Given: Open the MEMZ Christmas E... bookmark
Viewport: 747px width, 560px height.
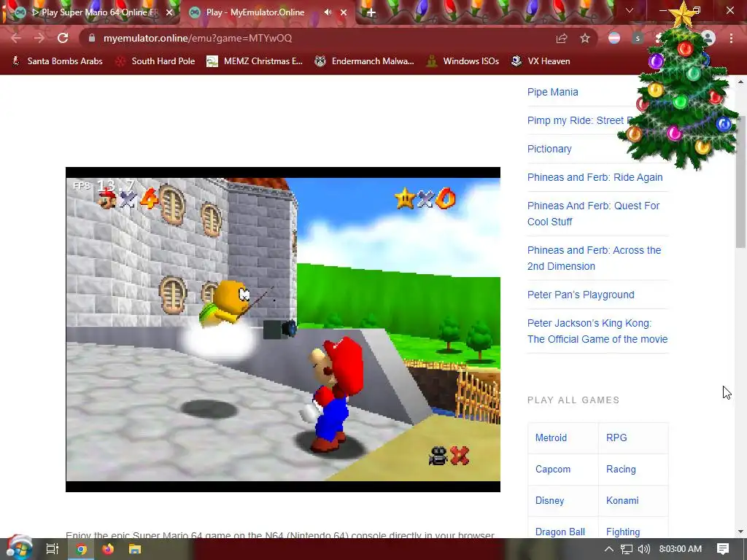Looking at the screenshot, I should [255, 61].
